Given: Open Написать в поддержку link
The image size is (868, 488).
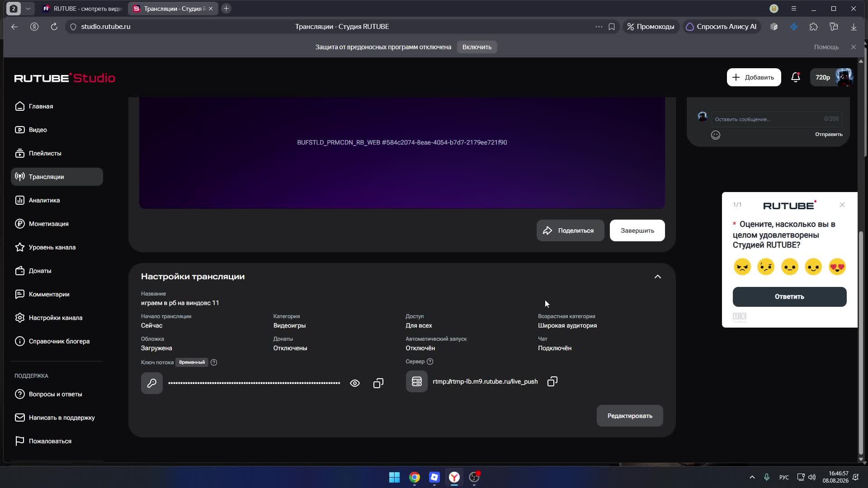Looking at the screenshot, I should (57, 418).
